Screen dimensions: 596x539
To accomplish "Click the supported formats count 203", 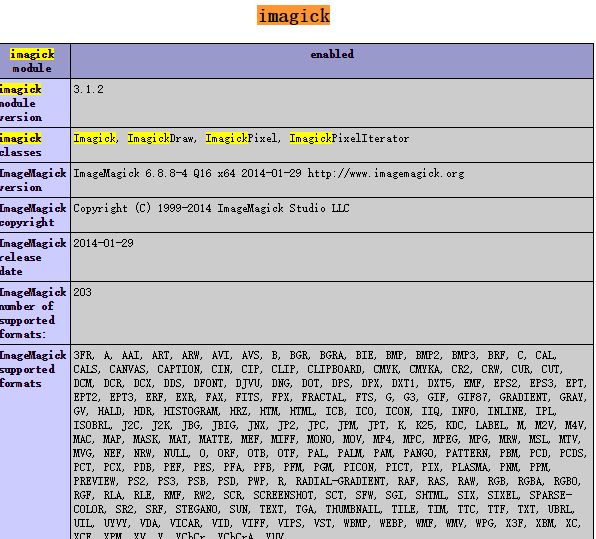I will [x=82, y=292].
